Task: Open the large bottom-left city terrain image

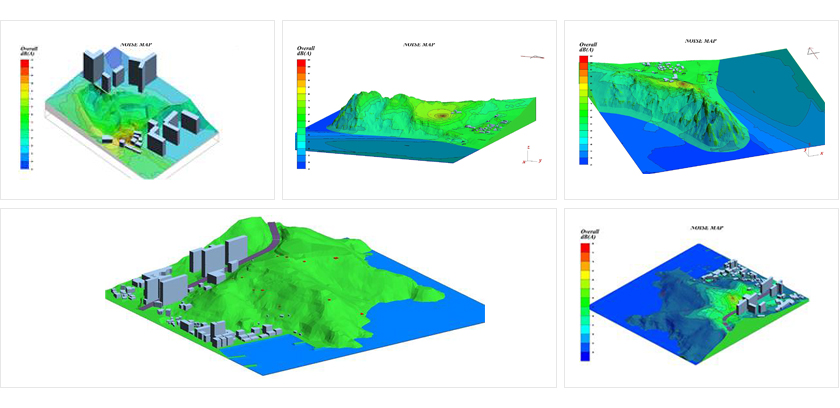Action: coord(277,298)
